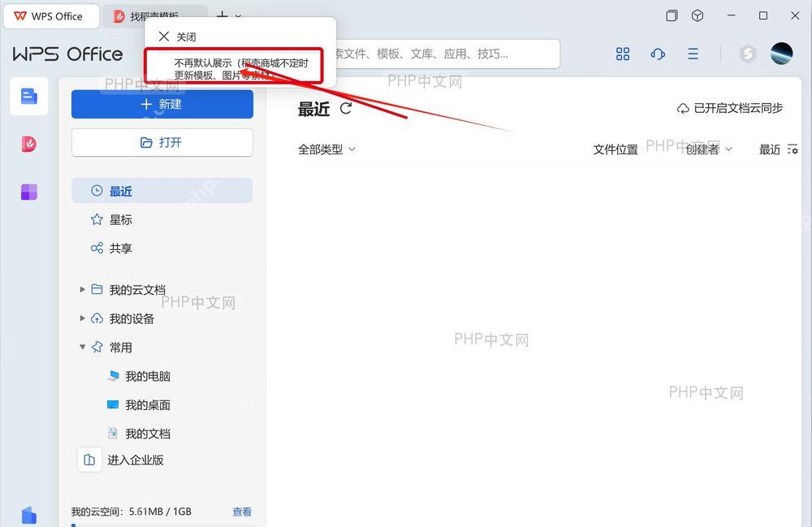Refresh the recent list with the reload icon
The image size is (812, 527).
[x=346, y=108]
